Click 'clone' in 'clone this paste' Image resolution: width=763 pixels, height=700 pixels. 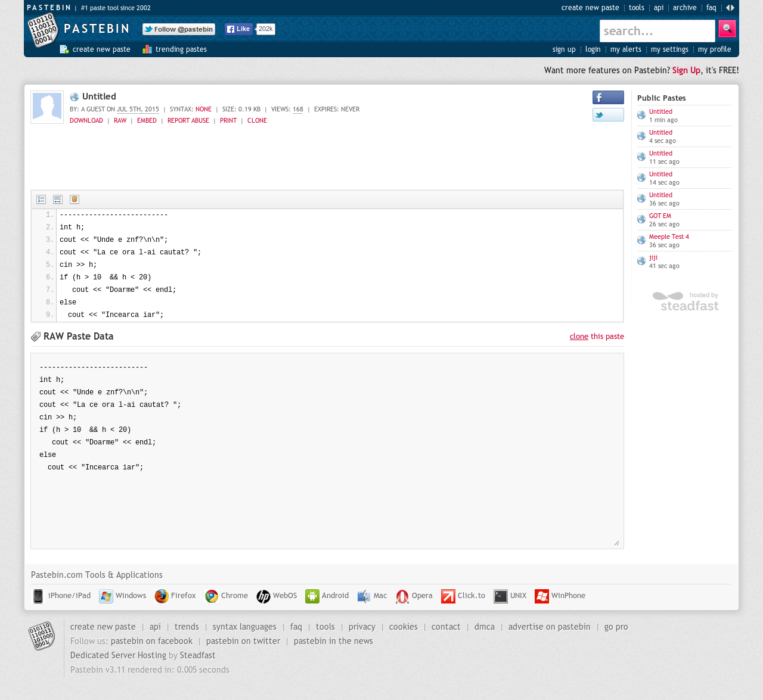coord(579,337)
